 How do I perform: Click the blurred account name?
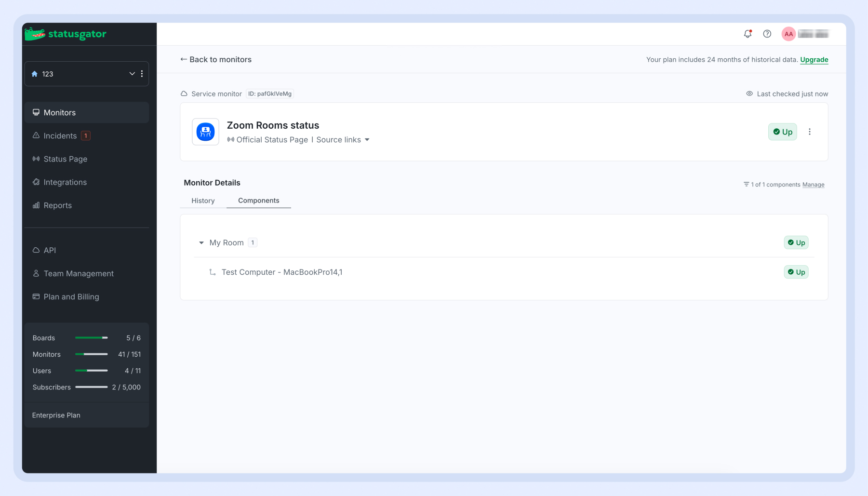pyautogui.click(x=813, y=34)
